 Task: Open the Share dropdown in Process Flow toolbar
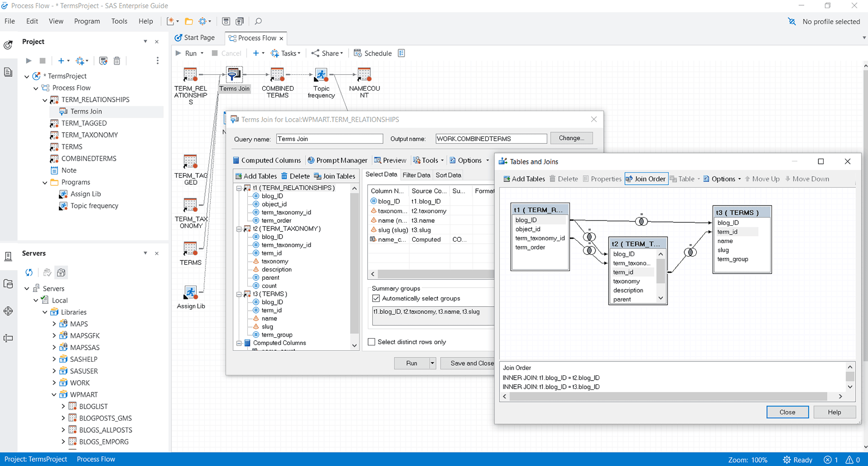[327, 54]
